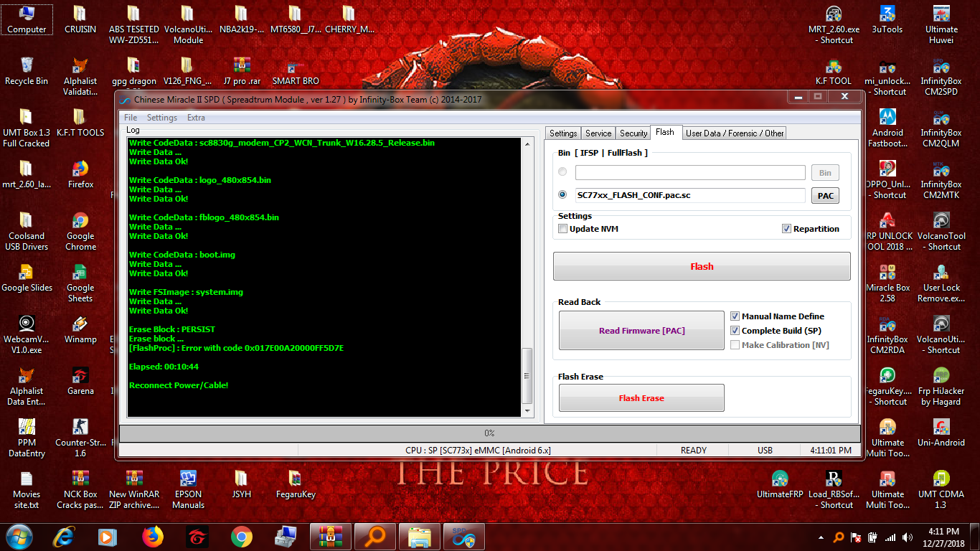Open the Recycle Bin icon
Screen dimensions: 980x551
click(x=27, y=71)
